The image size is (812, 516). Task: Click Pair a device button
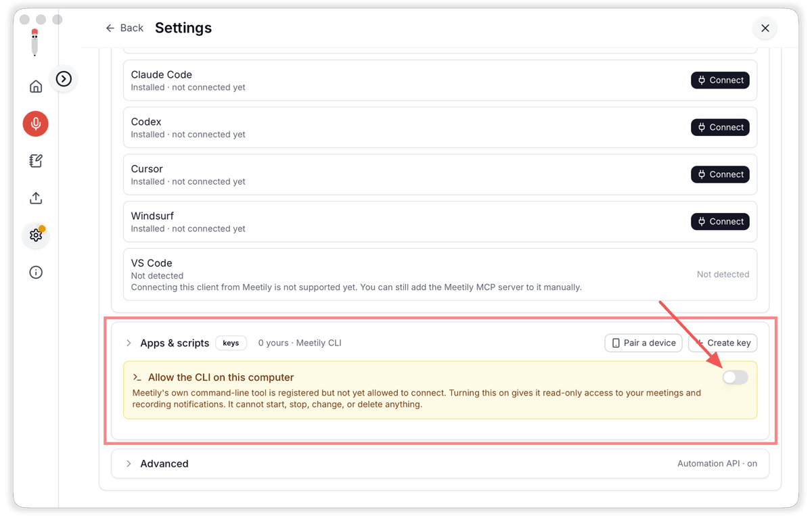[644, 343]
